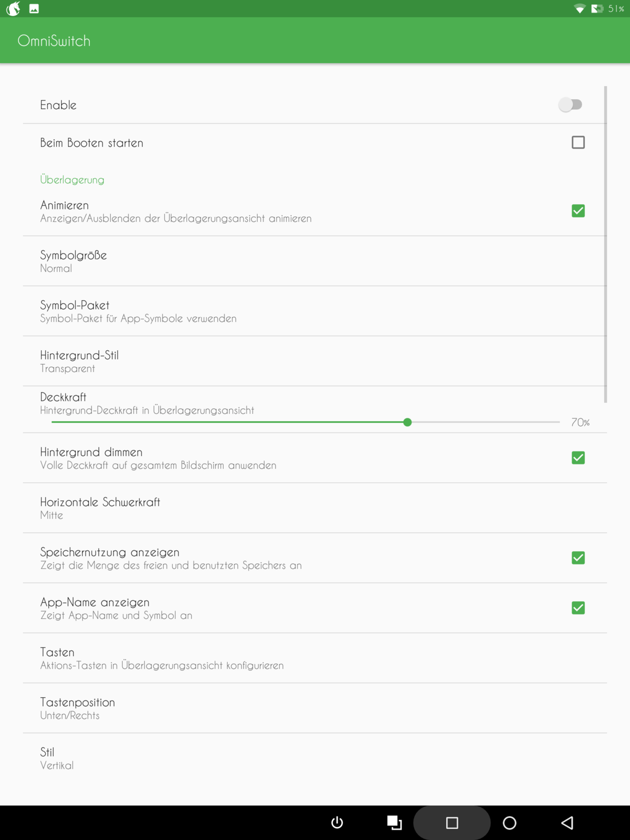Click the Deckkraft opacity slider handle
The height and width of the screenshot is (840, 630).
[407, 422]
